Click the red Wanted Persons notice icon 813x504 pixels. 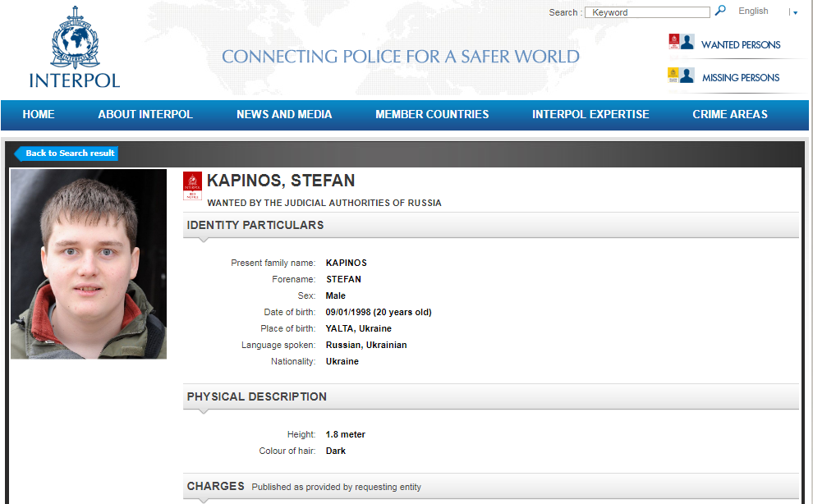(x=673, y=42)
